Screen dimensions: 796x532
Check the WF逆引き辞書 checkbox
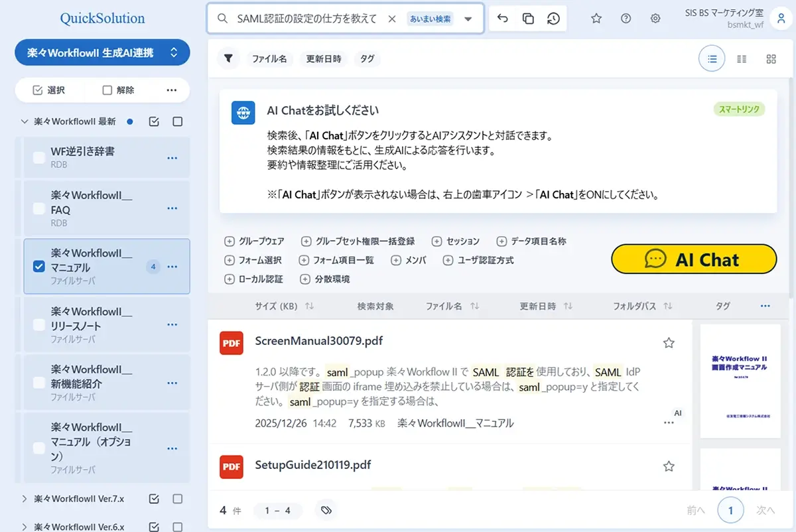39,157
